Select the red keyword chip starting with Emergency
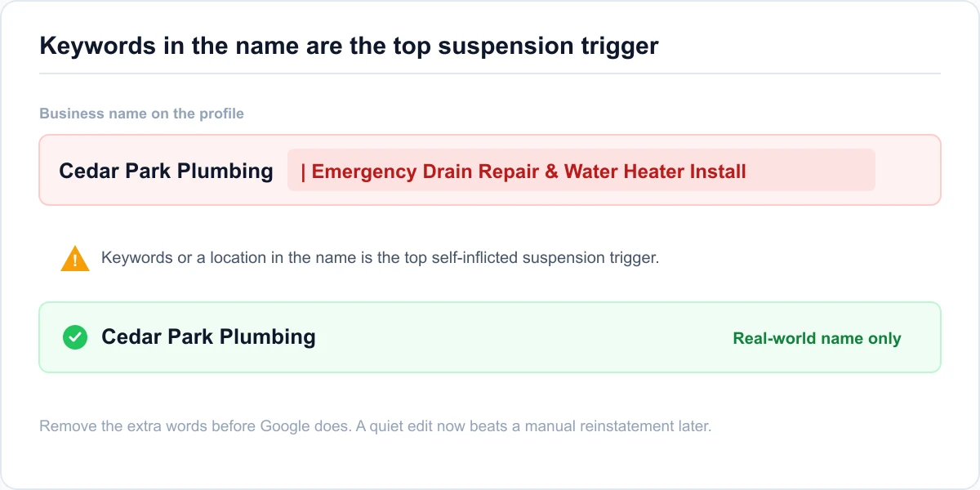 point(581,170)
